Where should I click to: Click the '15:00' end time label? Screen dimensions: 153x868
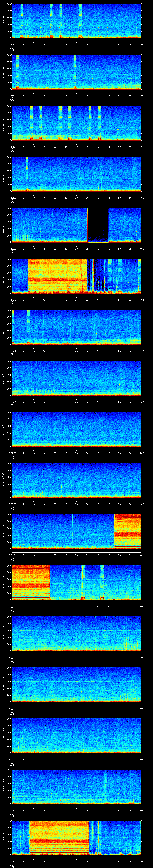[141, 44]
